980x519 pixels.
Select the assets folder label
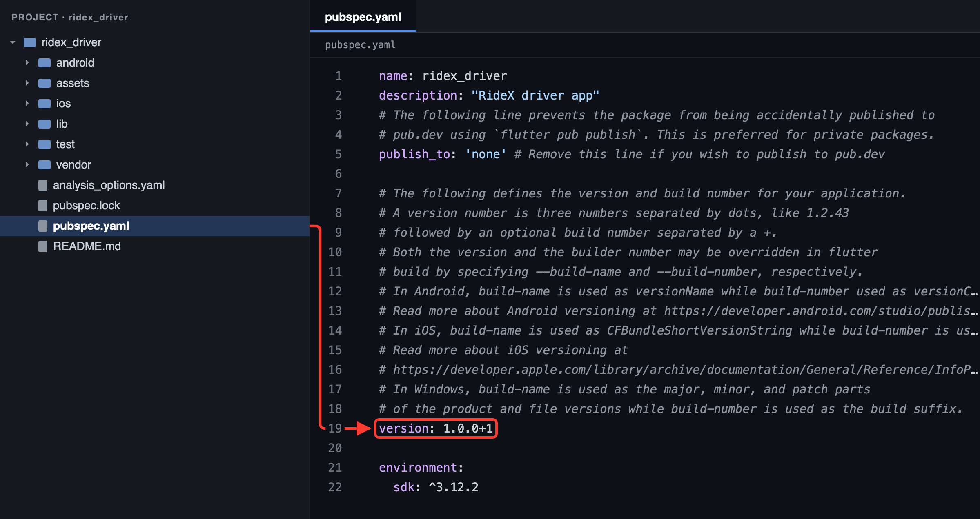point(73,83)
